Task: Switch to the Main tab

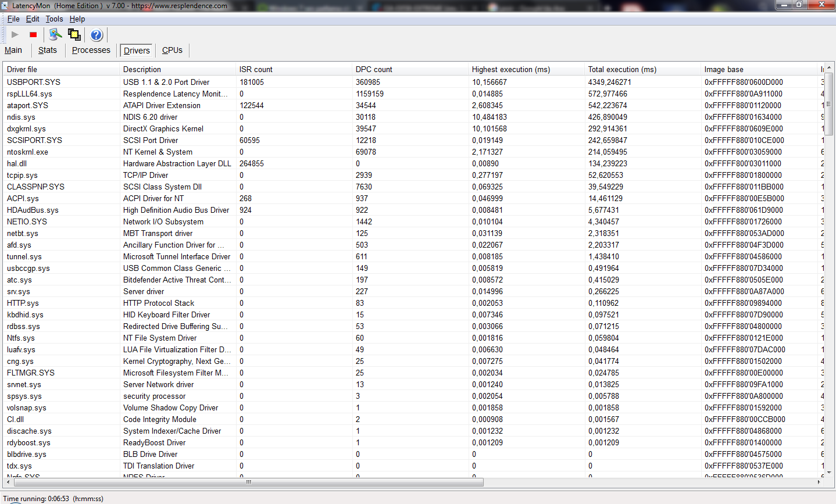Action: click(x=13, y=51)
